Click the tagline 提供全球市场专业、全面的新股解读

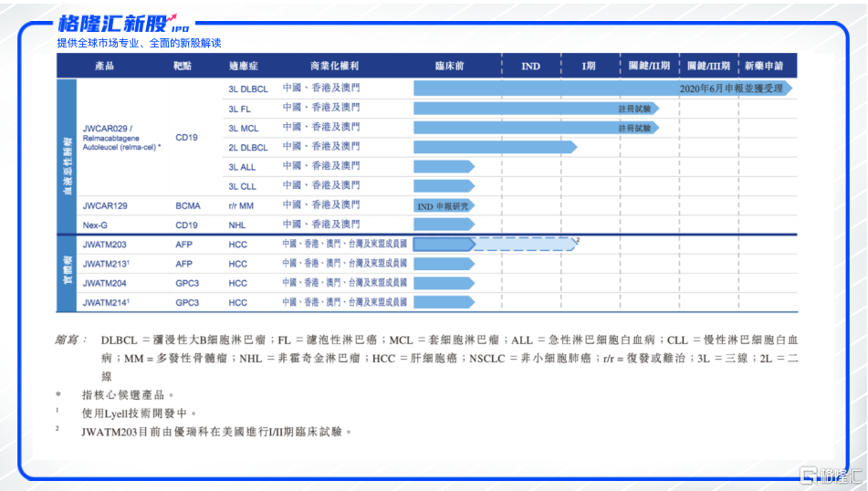pyautogui.click(x=139, y=43)
